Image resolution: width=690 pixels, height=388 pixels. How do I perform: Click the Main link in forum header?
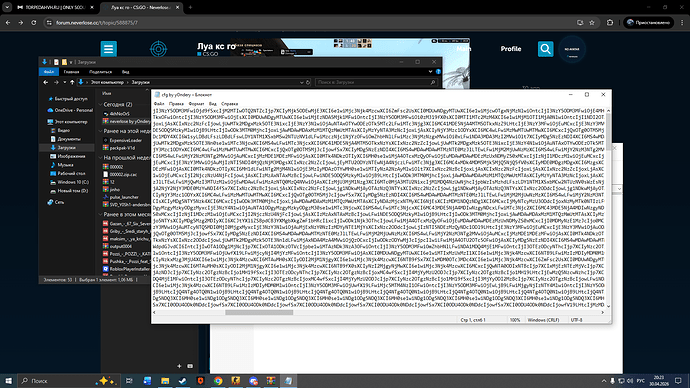[x=463, y=49]
